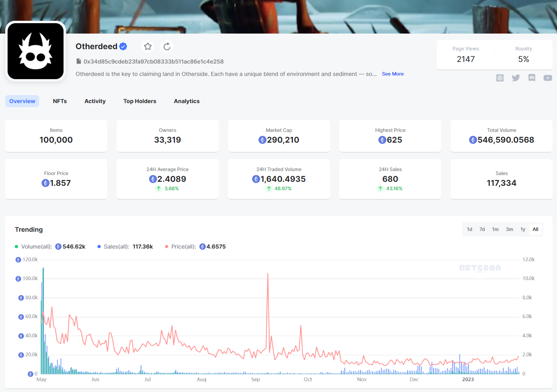The height and width of the screenshot is (392, 557).
Task: Click the Trending section heading
Action: 29,229
